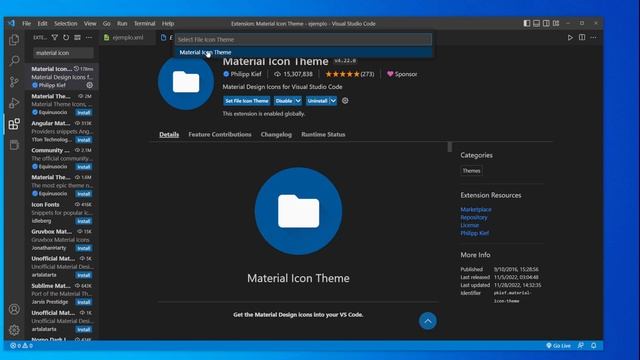Click the feedback icon in status bar

click(580, 345)
